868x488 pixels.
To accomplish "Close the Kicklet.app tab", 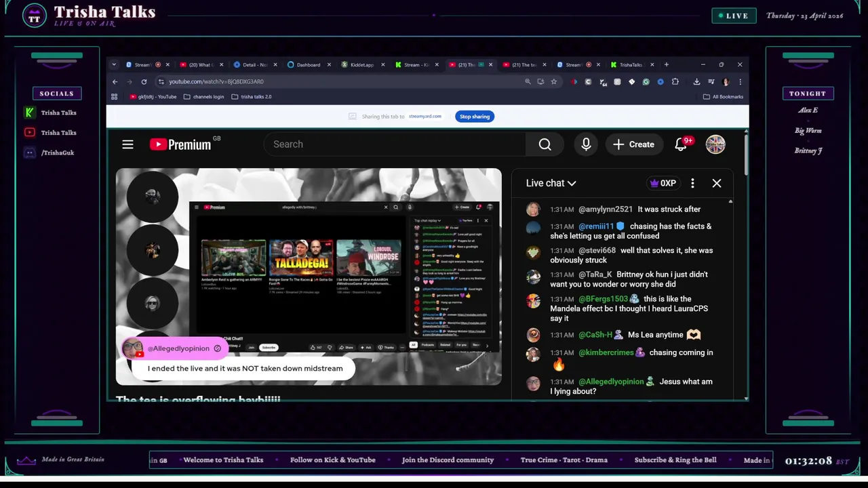I will coord(383,64).
